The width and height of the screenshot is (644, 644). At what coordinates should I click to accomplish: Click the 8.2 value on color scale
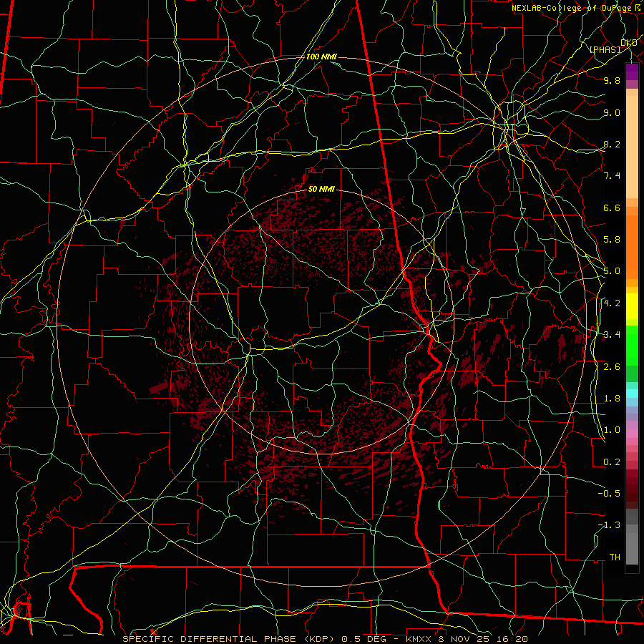click(612, 144)
